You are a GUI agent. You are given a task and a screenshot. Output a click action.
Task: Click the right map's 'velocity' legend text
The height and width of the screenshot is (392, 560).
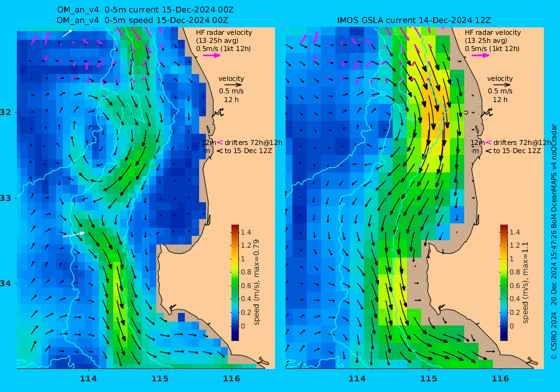[x=500, y=78]
